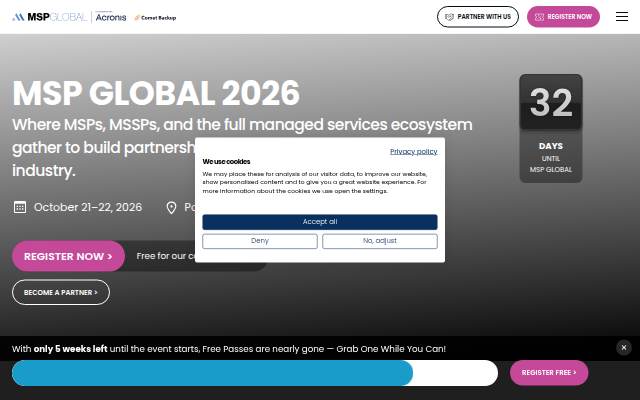Click the Register Free button
Screen dimensions: 640x400
549,373
